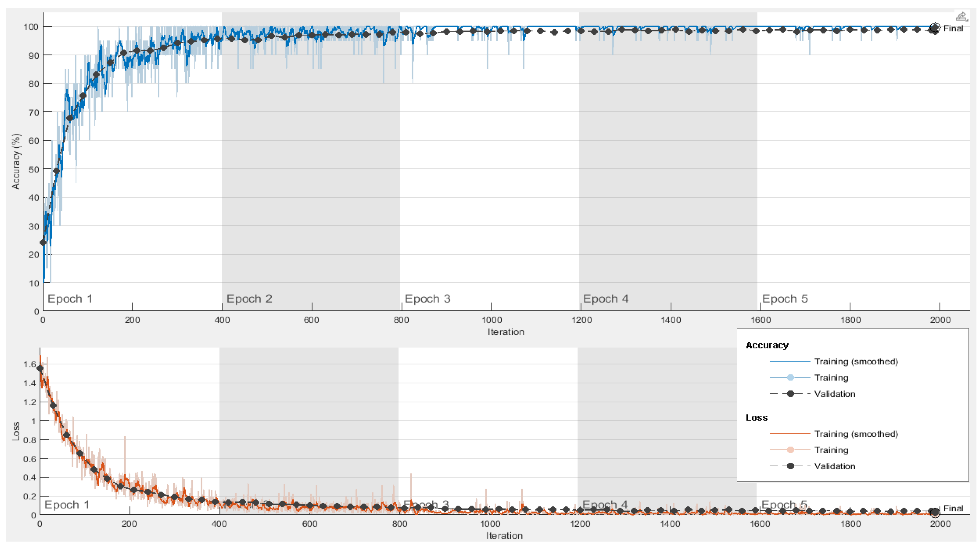Click the Final marker on loss plot
The image size is (980, 549).
[x=935, y=513]
